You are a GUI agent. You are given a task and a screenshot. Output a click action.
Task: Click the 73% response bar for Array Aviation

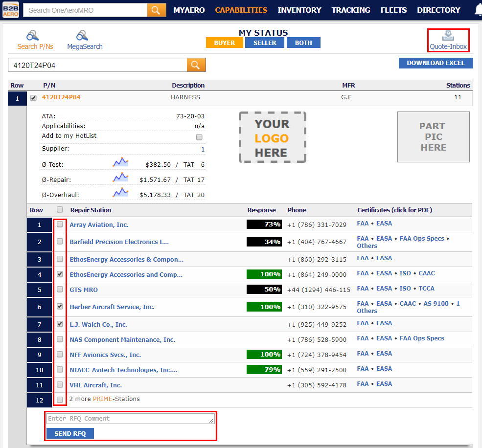(264, 224)
